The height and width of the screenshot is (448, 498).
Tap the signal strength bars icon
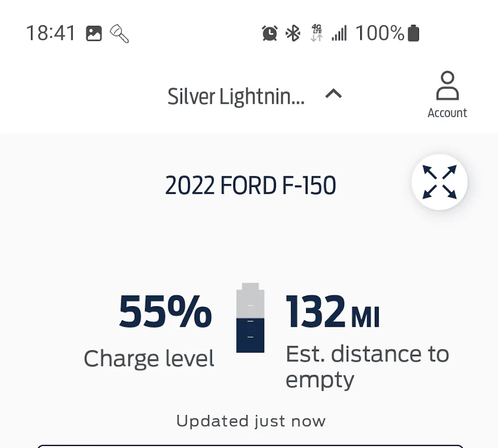click(339, 34)
